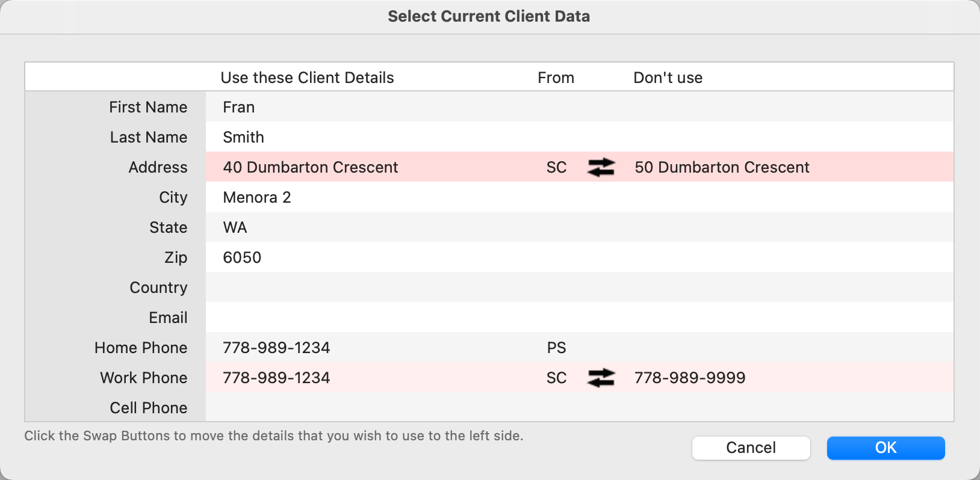The height and width of the screenshot is (480, 980).
Task: Click the "Use these Client Details" column header
Action: click(307, 78)
